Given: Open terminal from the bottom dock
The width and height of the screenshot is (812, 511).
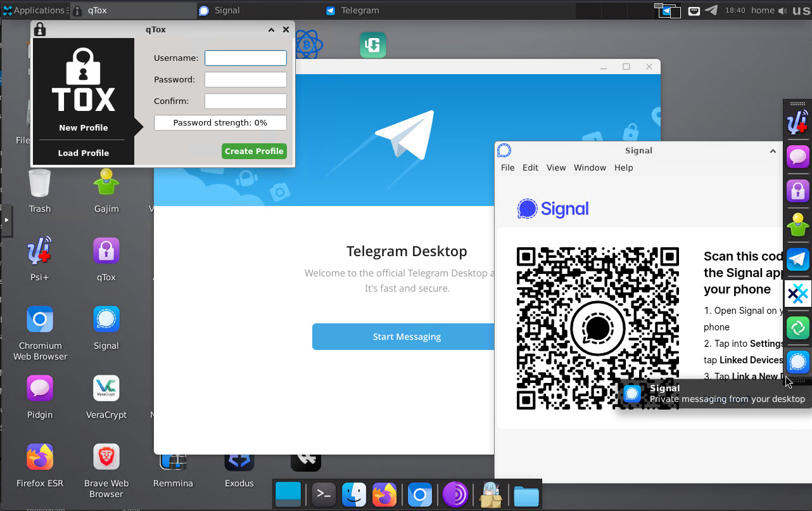Looking at the screenshot, I should tap(323, 495).
